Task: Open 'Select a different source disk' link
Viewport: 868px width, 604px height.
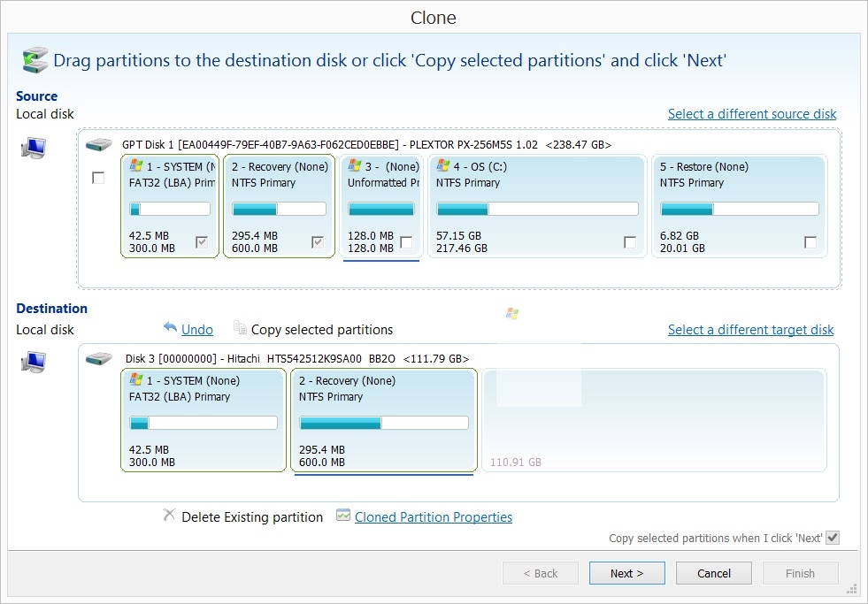Action: [751, 114]
